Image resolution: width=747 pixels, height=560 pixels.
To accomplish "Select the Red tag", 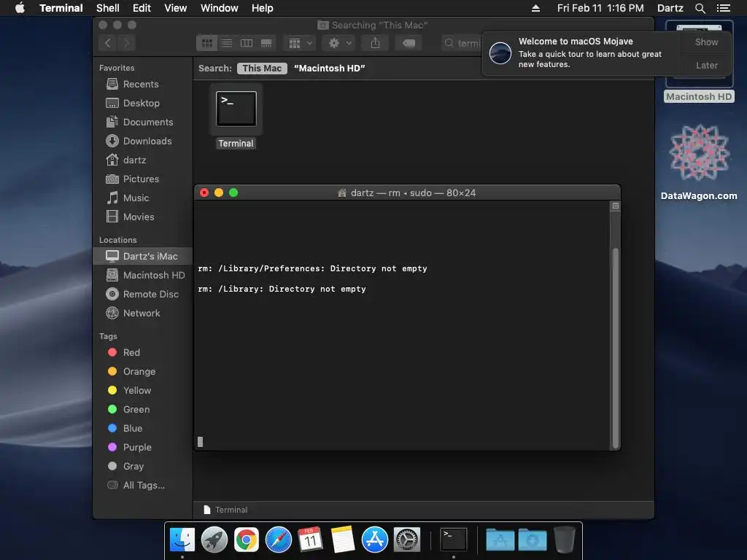I will tap(131, 352).
